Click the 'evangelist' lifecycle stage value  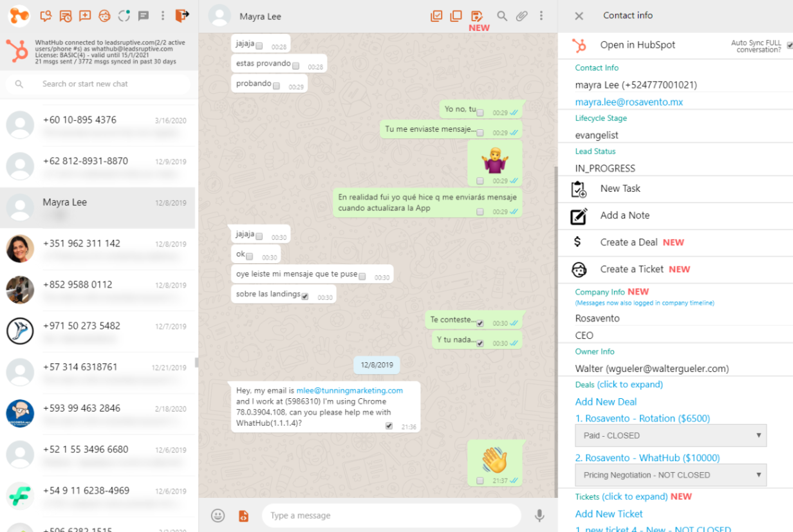pos(597,135)
